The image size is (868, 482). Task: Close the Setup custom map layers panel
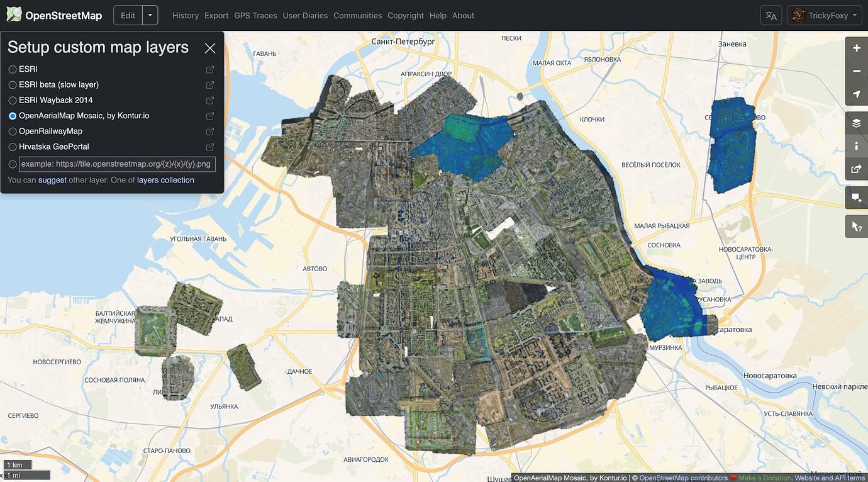click(x=210, y=48)
